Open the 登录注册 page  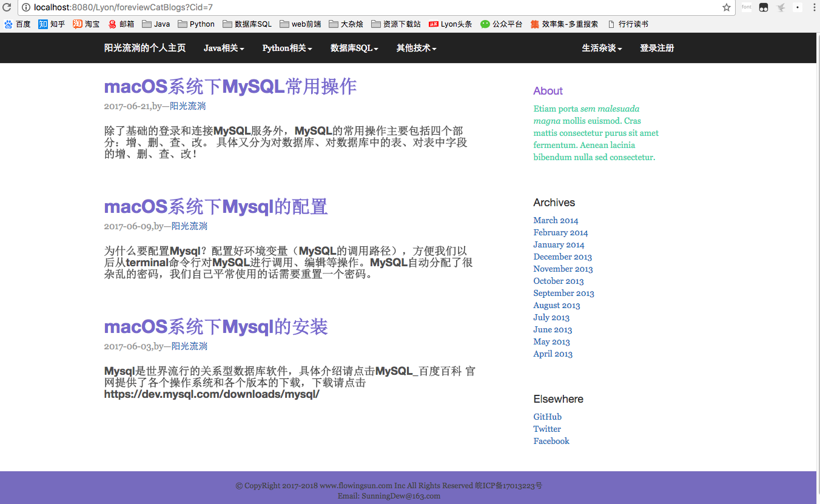pos(657,48)
